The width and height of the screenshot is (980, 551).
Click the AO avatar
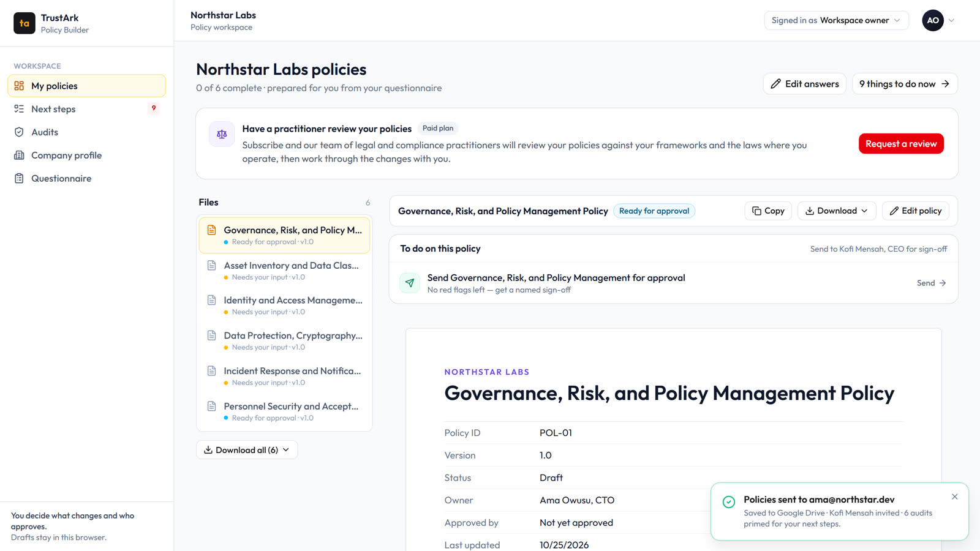pyautogui.click(x=933, y=20)
